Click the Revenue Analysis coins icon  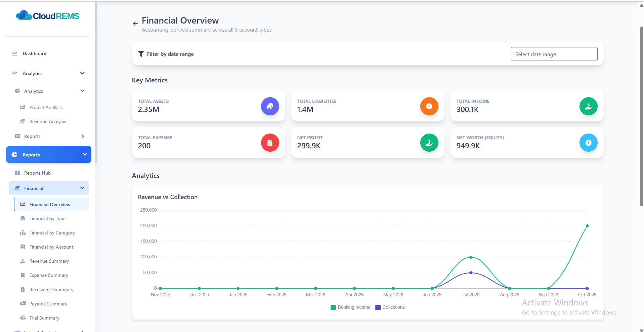[23, 121]
